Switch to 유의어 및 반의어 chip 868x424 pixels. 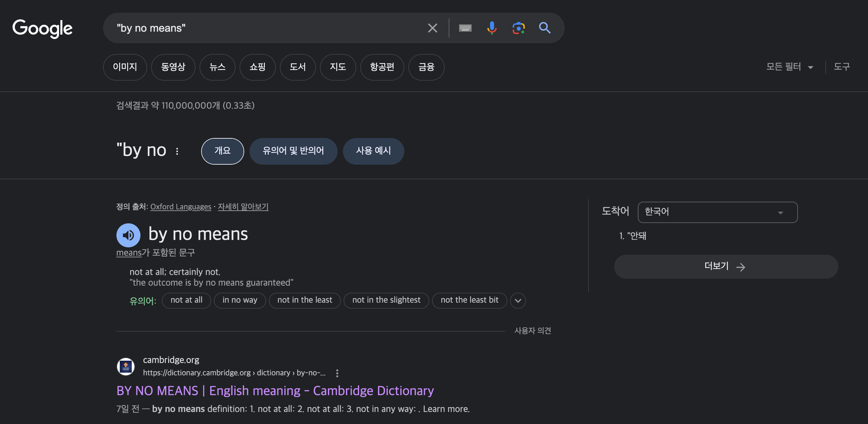point(293,151)
